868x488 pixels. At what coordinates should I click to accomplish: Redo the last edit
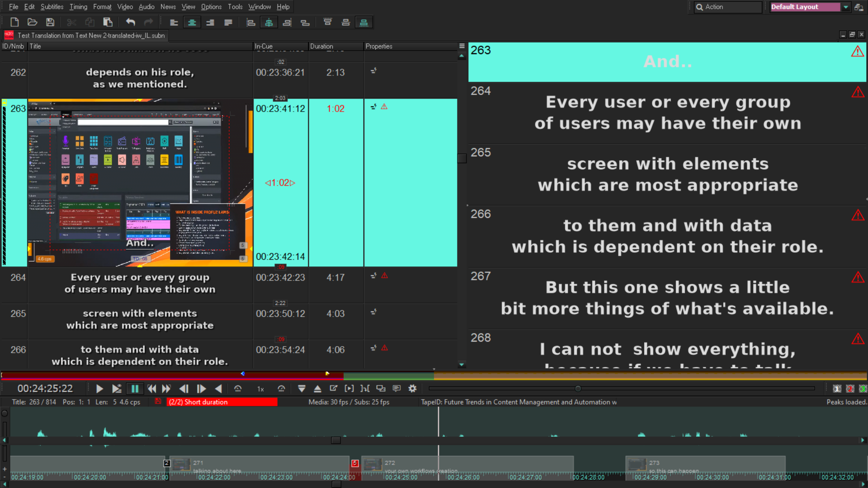(x=148, y=22)
